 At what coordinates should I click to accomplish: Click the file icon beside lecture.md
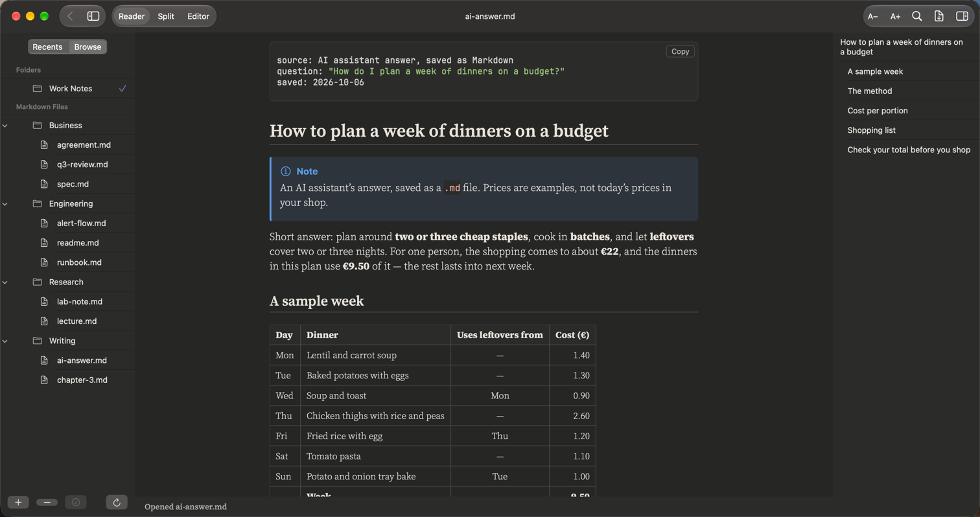pyautogui.click(x=44, y=321)
